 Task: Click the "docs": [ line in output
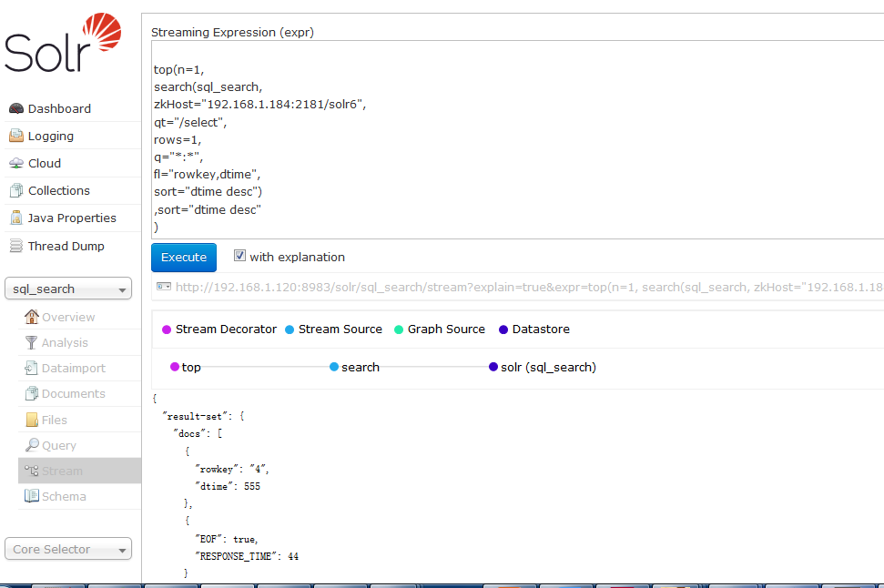click(x=198, y=433)
